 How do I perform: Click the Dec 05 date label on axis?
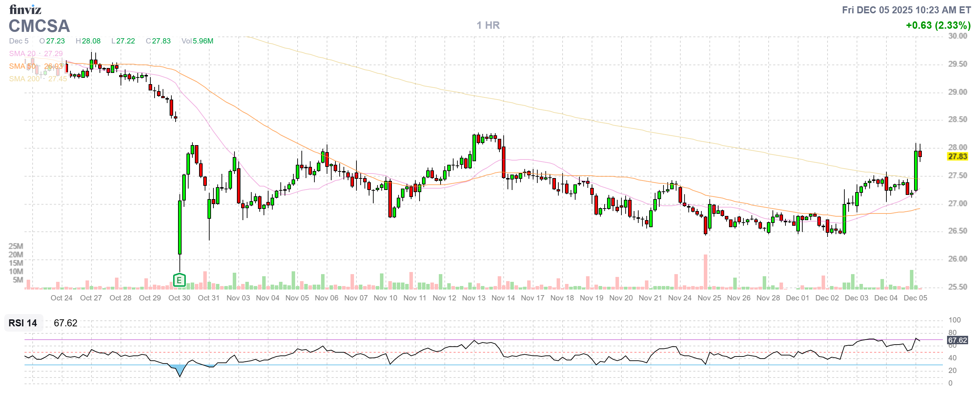pos(915,298)
